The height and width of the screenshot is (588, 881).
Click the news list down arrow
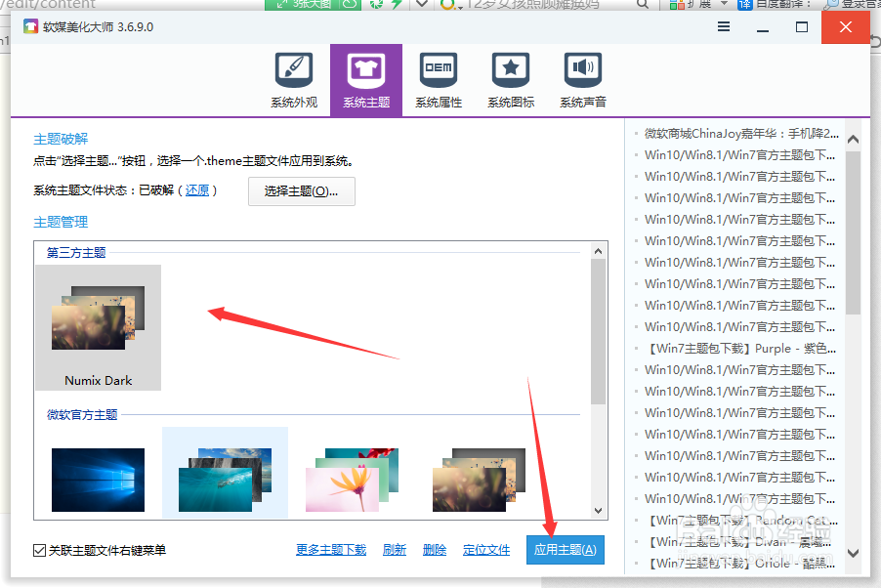click(853, 553)
